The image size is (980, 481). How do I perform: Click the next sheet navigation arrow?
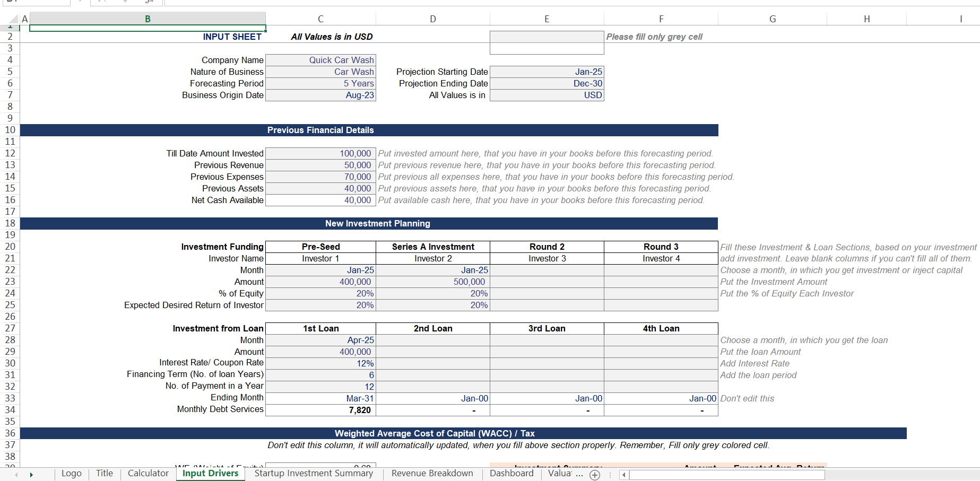31,475
